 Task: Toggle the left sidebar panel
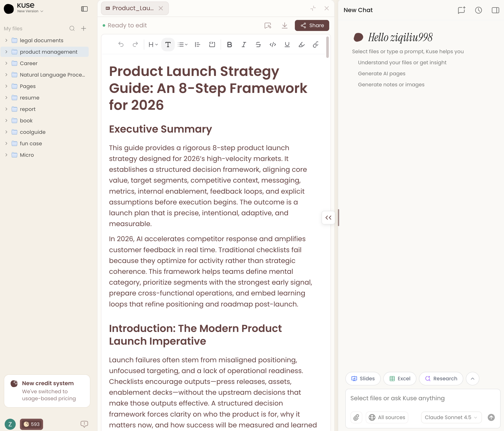(84, 9)
